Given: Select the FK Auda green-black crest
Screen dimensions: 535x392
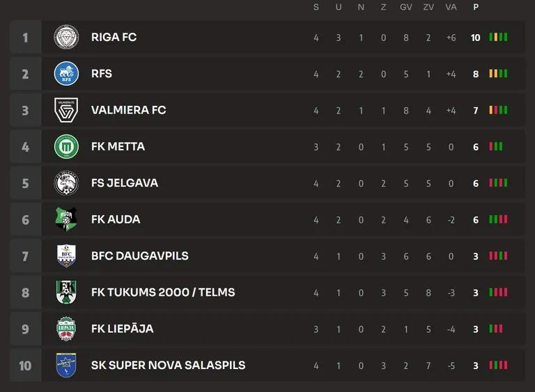Looking at the screenshot, I should point(66,219).
